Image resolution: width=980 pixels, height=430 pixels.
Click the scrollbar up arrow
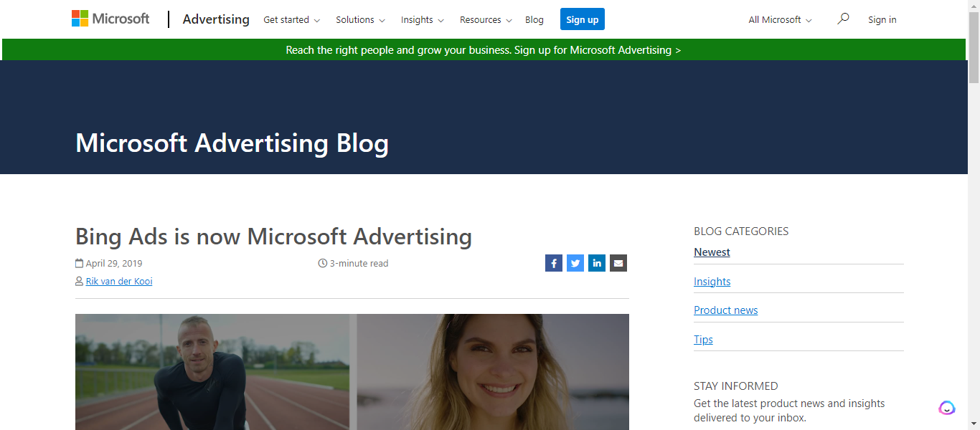coord(974,6)
